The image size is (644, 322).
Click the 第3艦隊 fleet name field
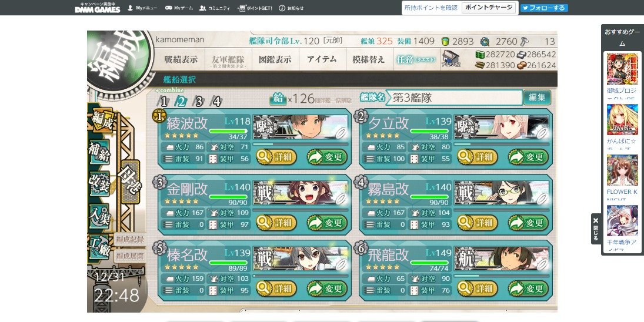(453, 98)
